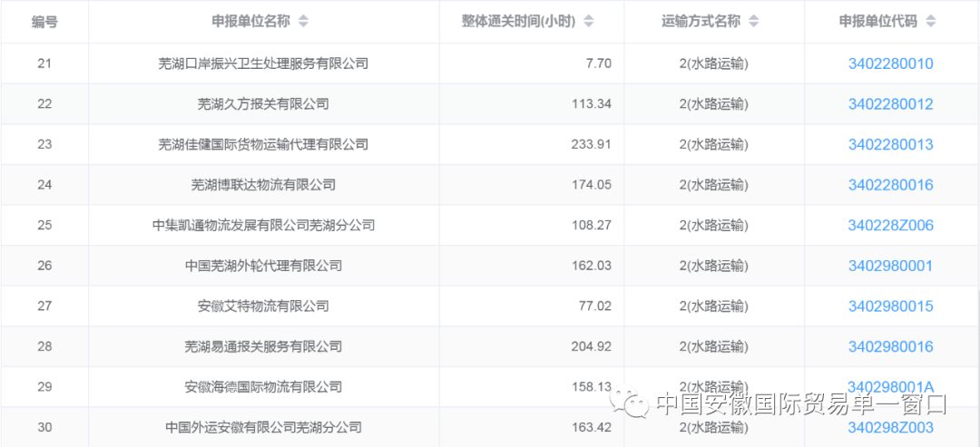Click the 运输方式名称 header label

click(x=701, y=21)
